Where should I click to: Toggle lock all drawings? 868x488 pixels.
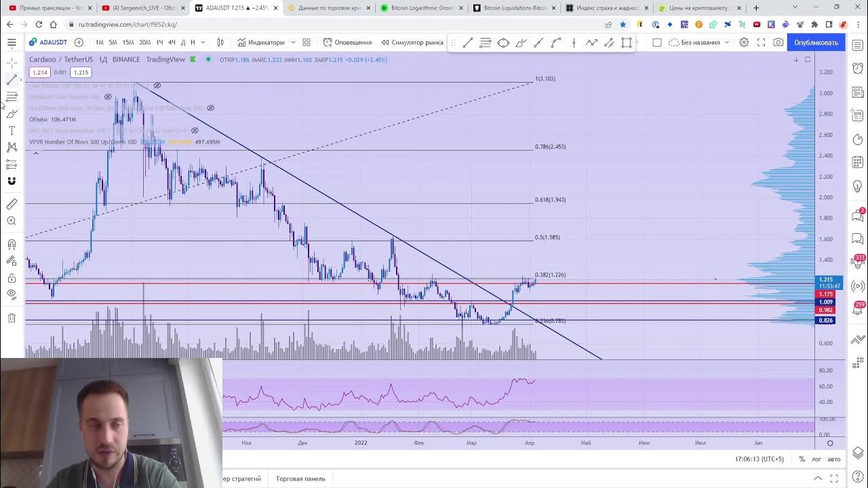pos(12,278)
